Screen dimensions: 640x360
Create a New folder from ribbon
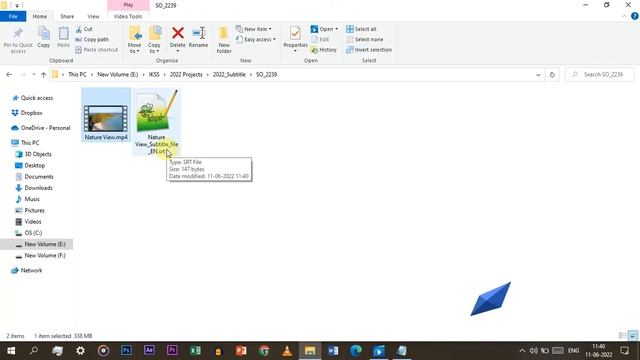(x=224, y=40)
